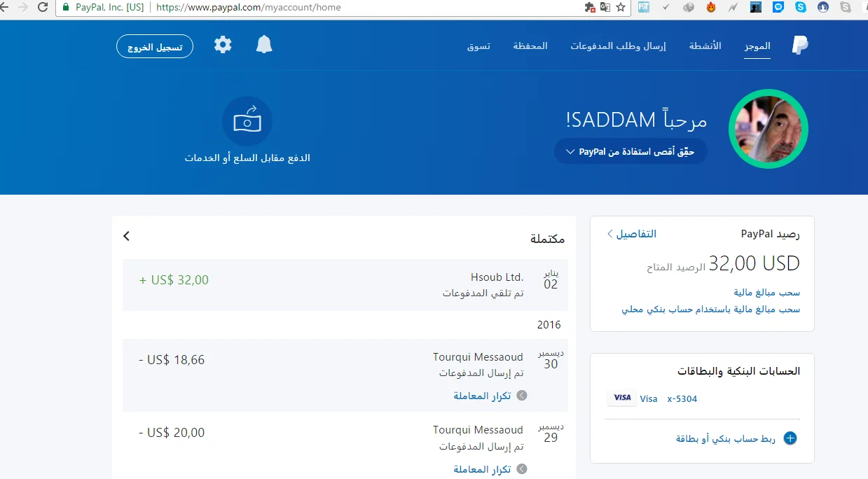Click the Visa card logo

622,398
